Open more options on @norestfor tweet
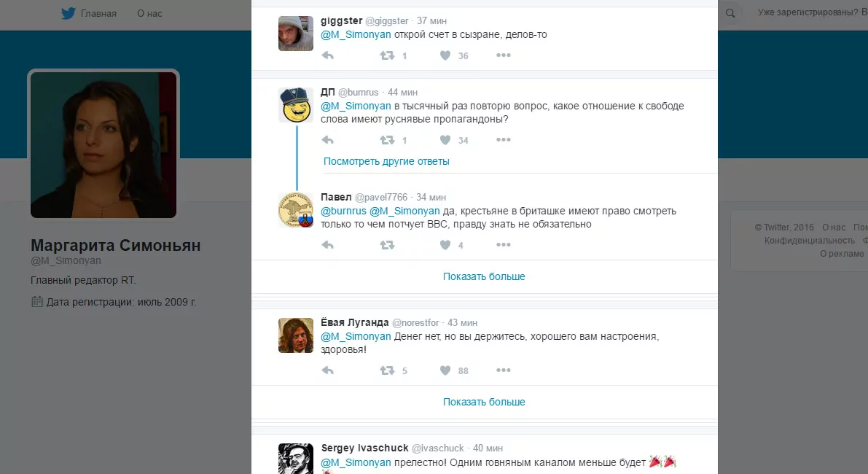The height and width of the screenshot is (474, 868). point(503,370)
